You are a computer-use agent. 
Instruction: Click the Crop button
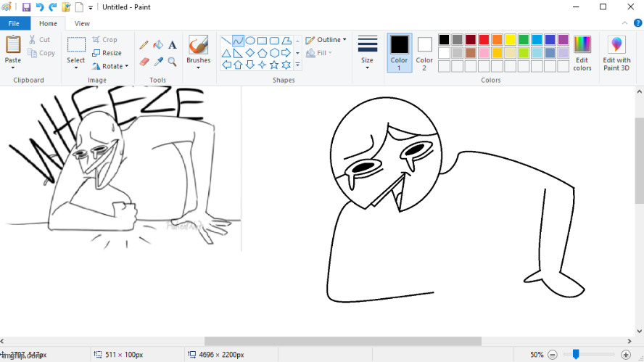(x=104, y=39)
